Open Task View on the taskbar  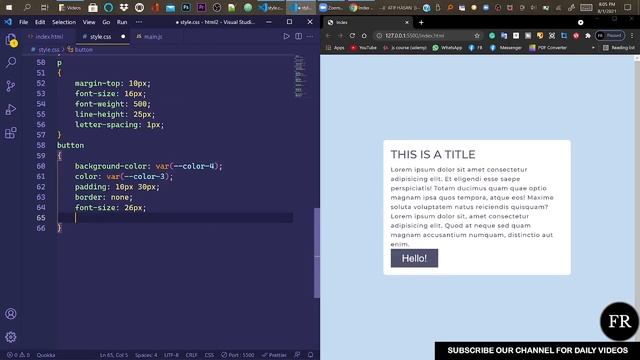tap(44, 7)
